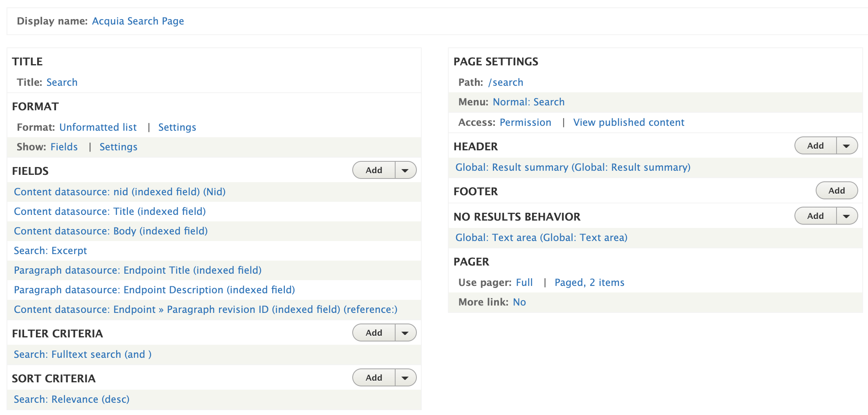Open Global: Result summary header item

pos(573,167)
